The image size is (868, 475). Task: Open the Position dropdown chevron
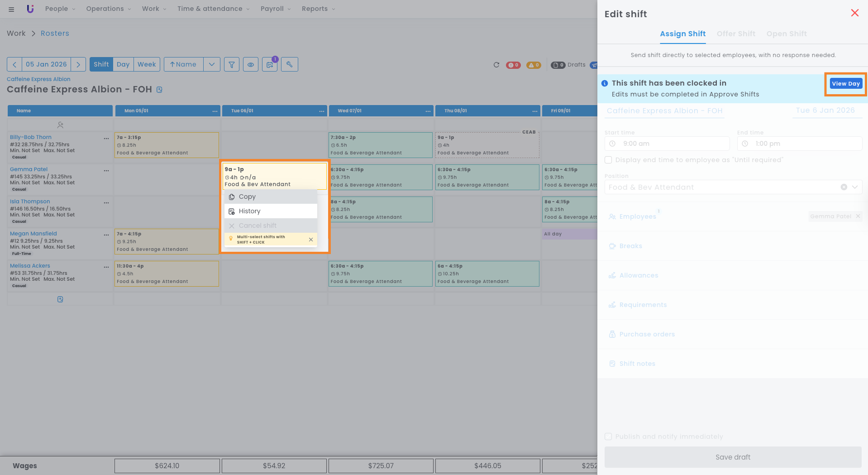click(855, 187)
